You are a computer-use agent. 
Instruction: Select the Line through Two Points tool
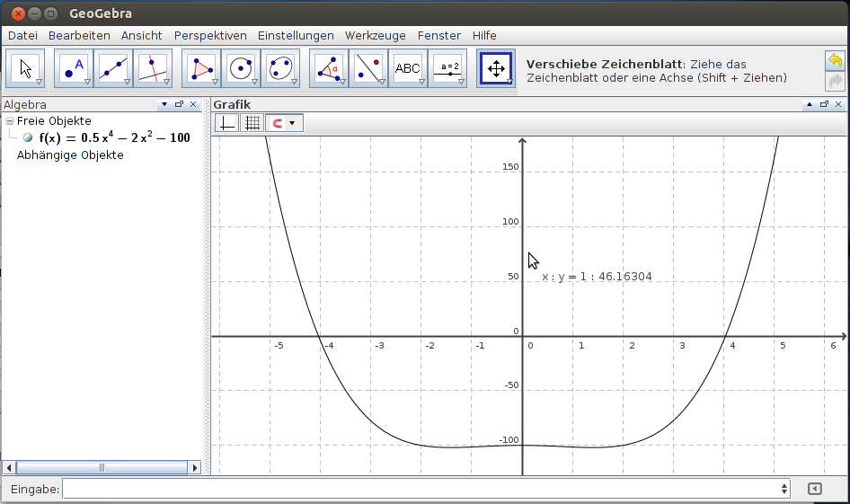click(x=113, y=68)
